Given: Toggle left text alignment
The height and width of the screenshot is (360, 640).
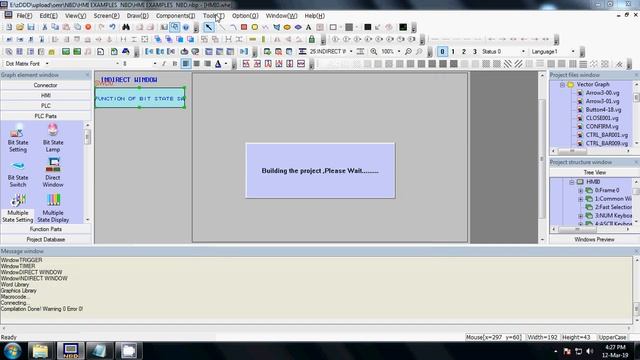Looking at the screenshot, I should (x=186, y=64).
